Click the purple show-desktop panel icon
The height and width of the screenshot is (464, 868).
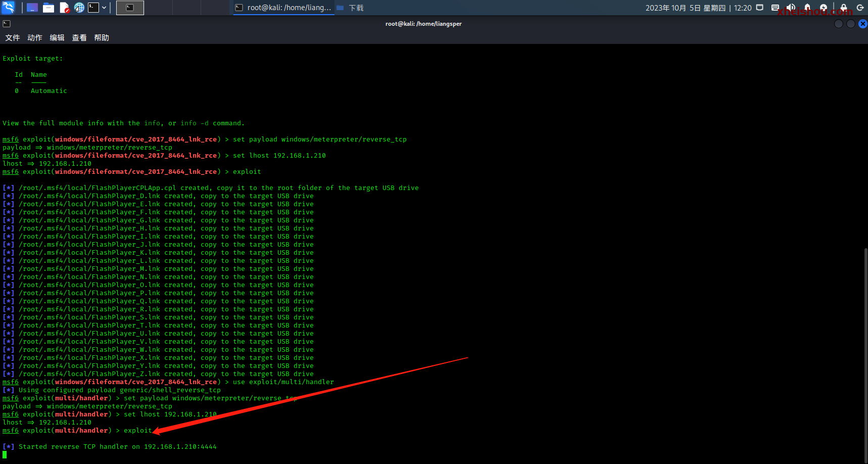32,8
